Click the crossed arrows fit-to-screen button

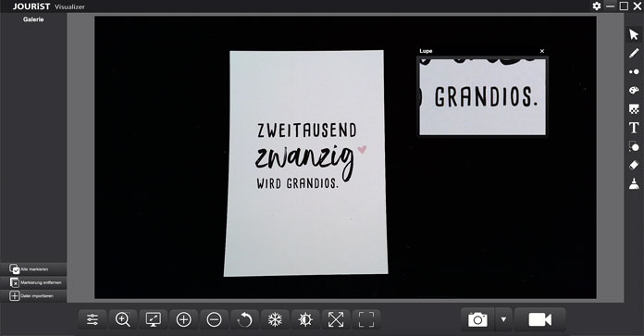(x=336, y=319)
